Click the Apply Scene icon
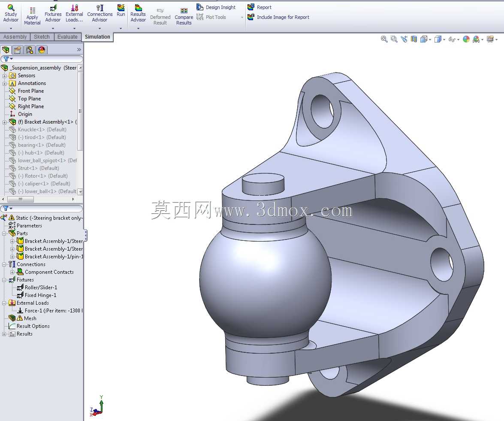Viewport: 504px width, 421px height. point(476,39)
